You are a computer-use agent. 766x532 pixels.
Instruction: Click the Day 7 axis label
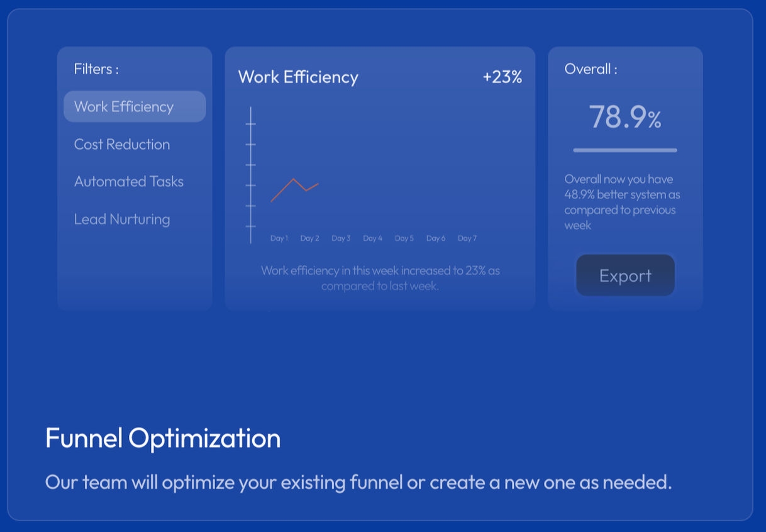pyautogui.click(x=467, y=238)
